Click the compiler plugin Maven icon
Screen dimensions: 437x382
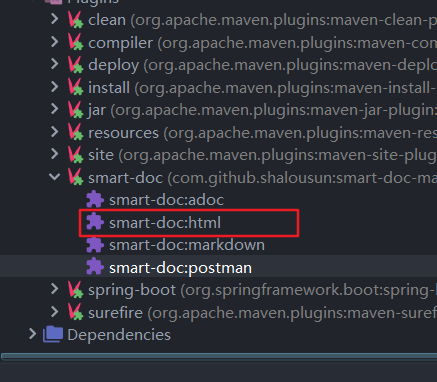coord(75,43)
